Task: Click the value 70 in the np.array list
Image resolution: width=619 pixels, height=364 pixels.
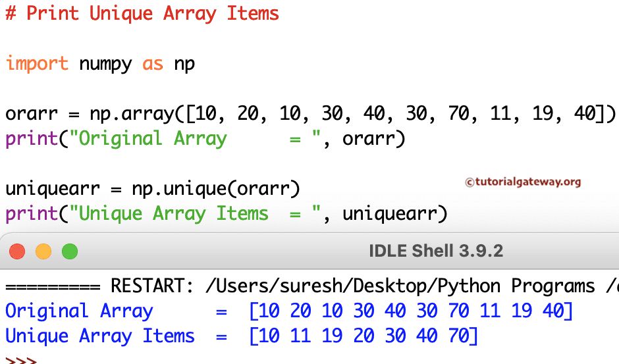Action: [x=458, y=114]
